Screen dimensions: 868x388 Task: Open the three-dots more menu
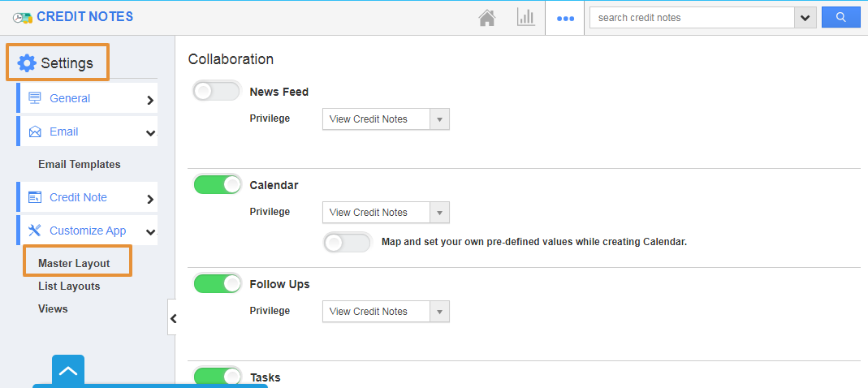click(x=565, y=19)
